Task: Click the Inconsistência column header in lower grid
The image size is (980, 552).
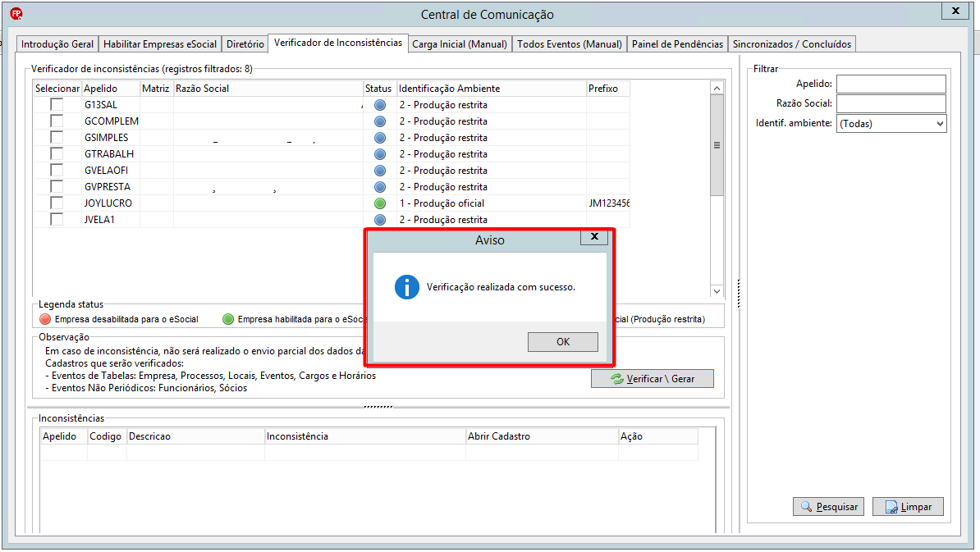Action: point(365,436)
